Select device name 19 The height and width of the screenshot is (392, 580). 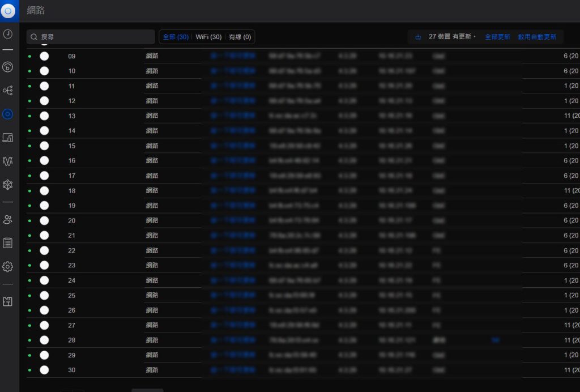tap(72, 206)
